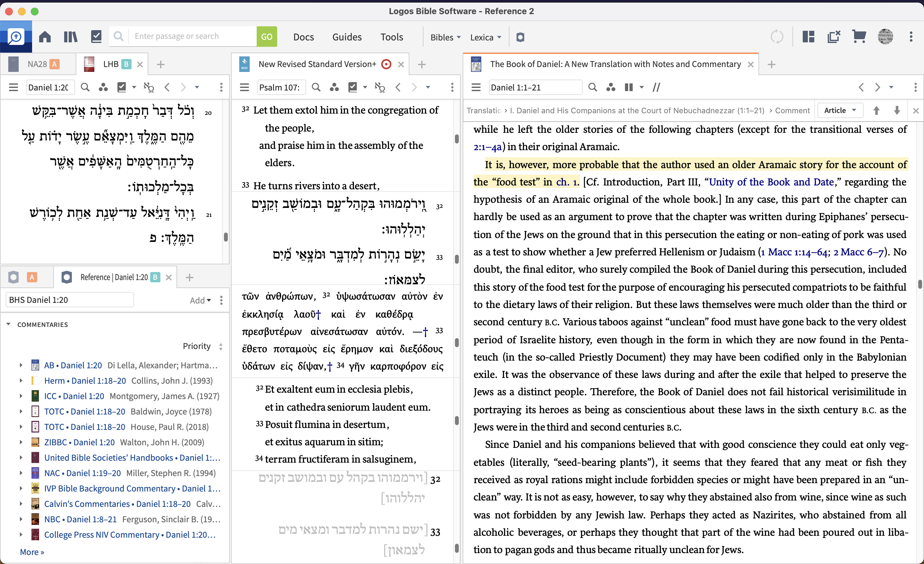924x564 pixels.
Task: Click the BHS Daniel 1:20 reference box
Action: [x=70, y=300]
